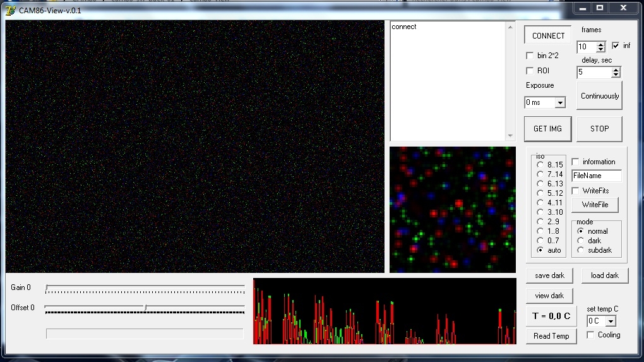Click GET IMG to capture frame

tap(547, 129)
